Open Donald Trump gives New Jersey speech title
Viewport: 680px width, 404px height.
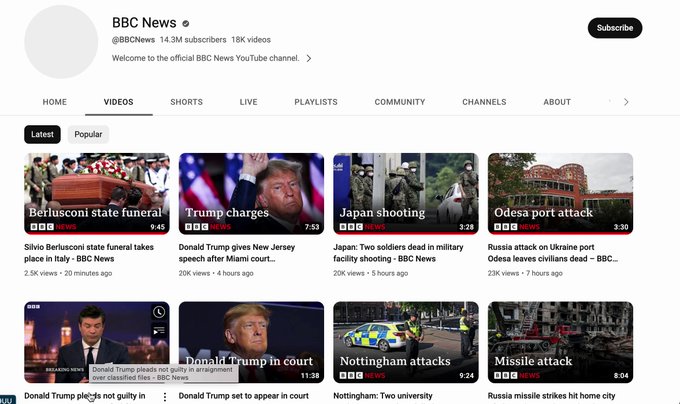[x=237, y=253]
